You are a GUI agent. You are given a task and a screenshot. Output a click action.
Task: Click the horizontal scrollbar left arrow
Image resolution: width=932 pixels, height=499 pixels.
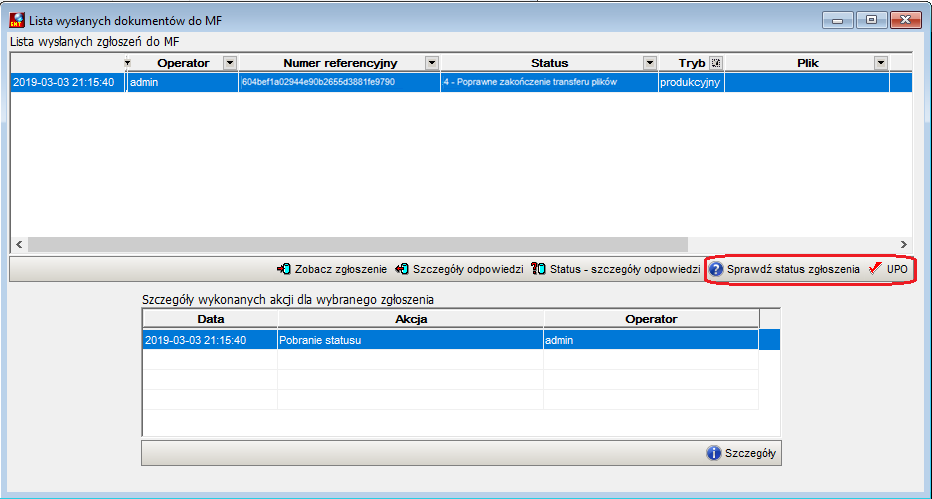19,244
